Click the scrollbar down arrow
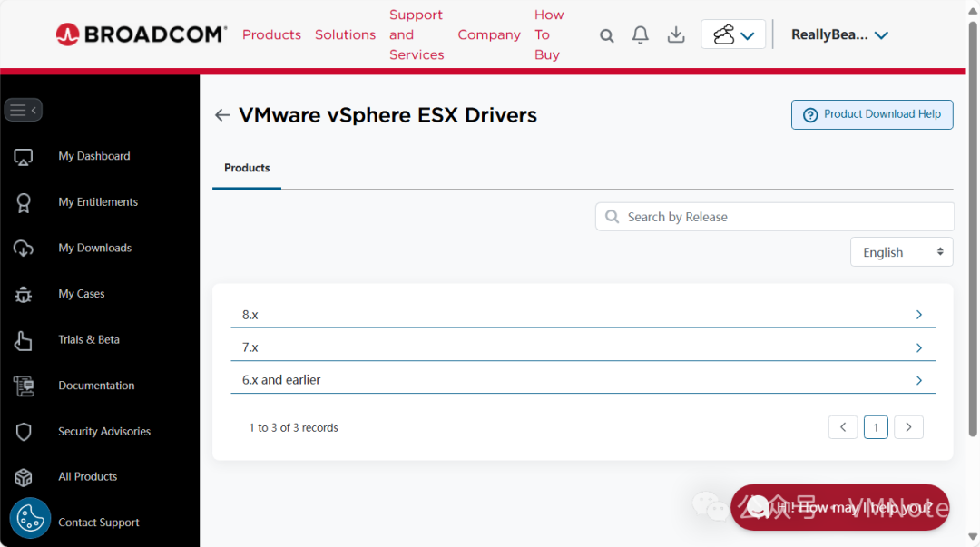Image resolution: width=980 pixels, height=547 pixels. [973, 536]
